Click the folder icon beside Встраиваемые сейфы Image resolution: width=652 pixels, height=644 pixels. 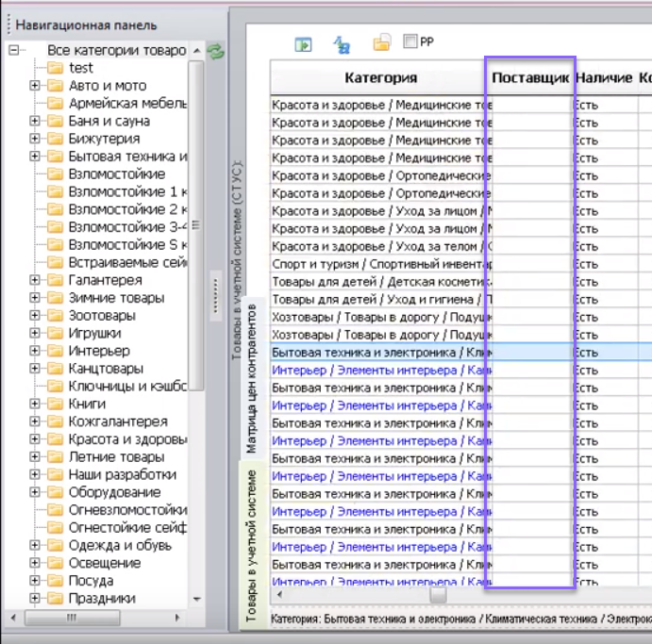(55, 262)
